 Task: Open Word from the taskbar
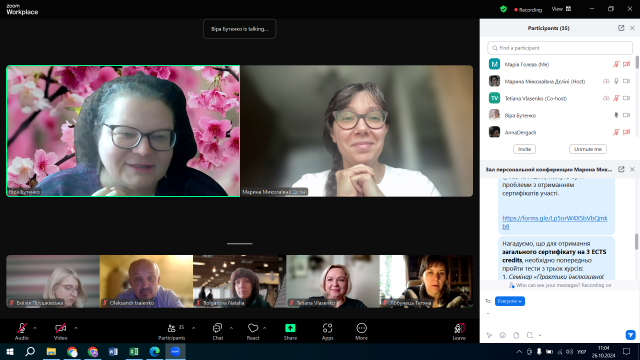pyautogui.click(x=113, y=351)
